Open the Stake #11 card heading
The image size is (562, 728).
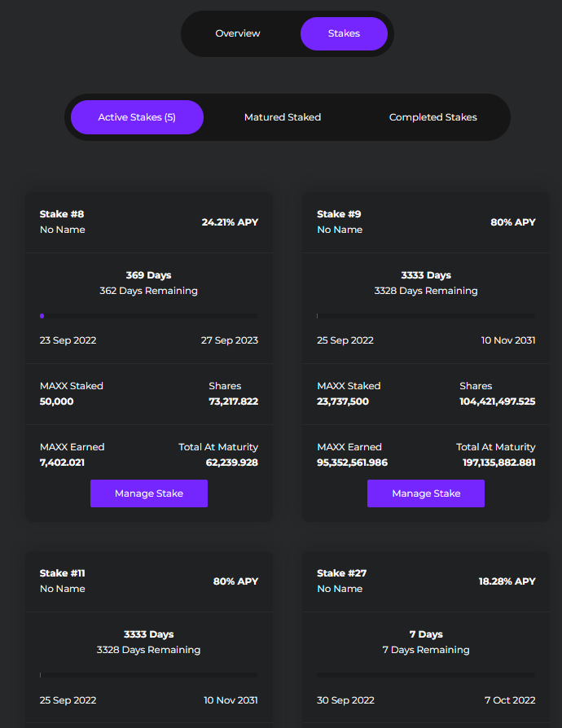coord(63,573)
